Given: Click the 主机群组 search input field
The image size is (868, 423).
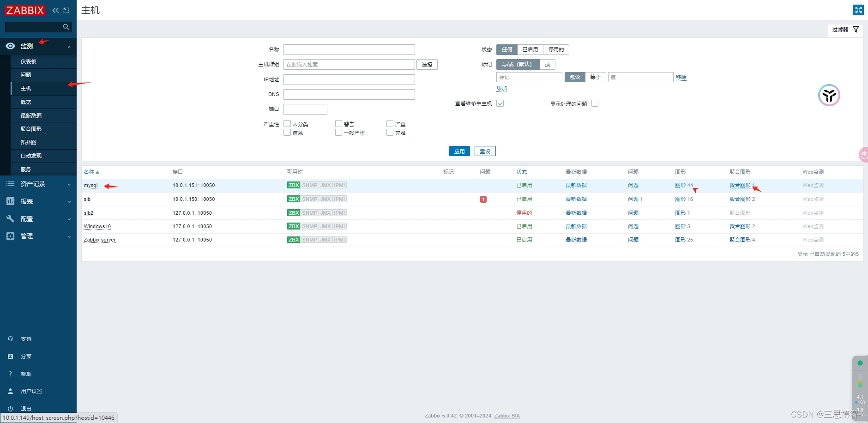Looking at the screenshot, I should click(349, 65).
